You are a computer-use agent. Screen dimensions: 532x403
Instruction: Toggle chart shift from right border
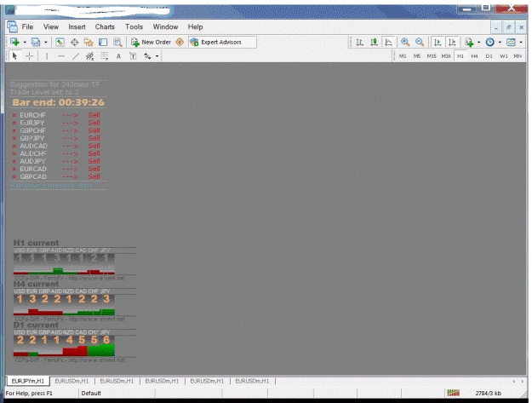pyautogui.click(x=452, y=42)
